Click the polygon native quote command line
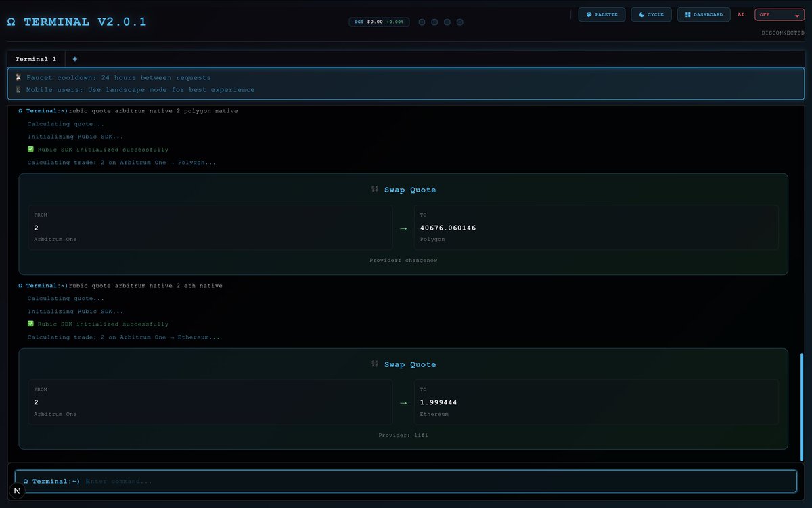The image size is (812, 508). (128, 110)
